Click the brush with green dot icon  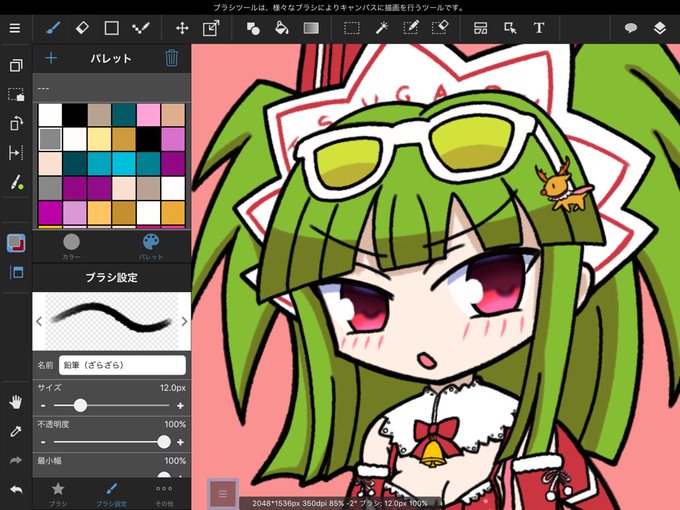[x=16, y=182]
